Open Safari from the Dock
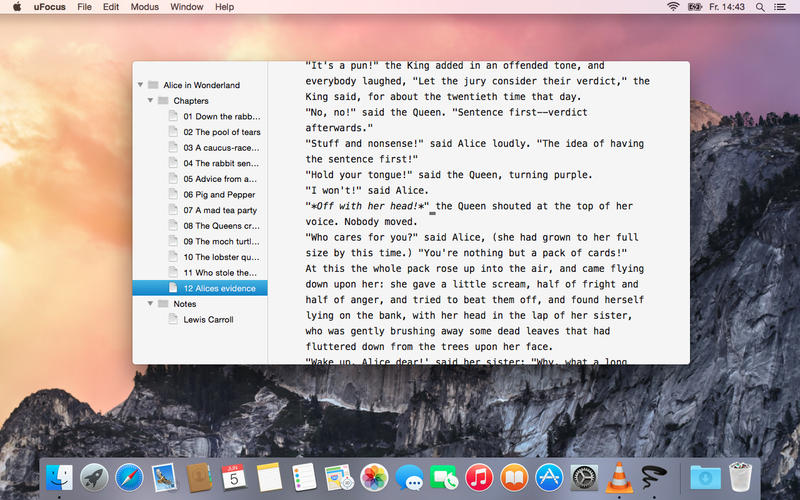800x500 pixels. tap(129, 478)
